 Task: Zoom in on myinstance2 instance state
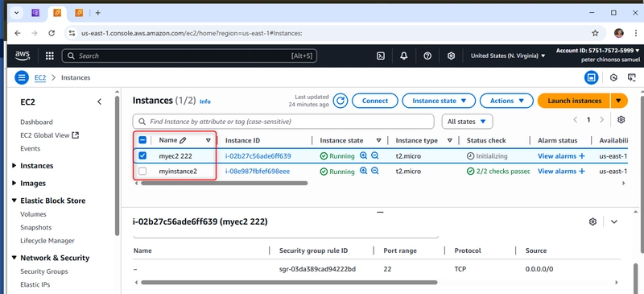(363, 171)
